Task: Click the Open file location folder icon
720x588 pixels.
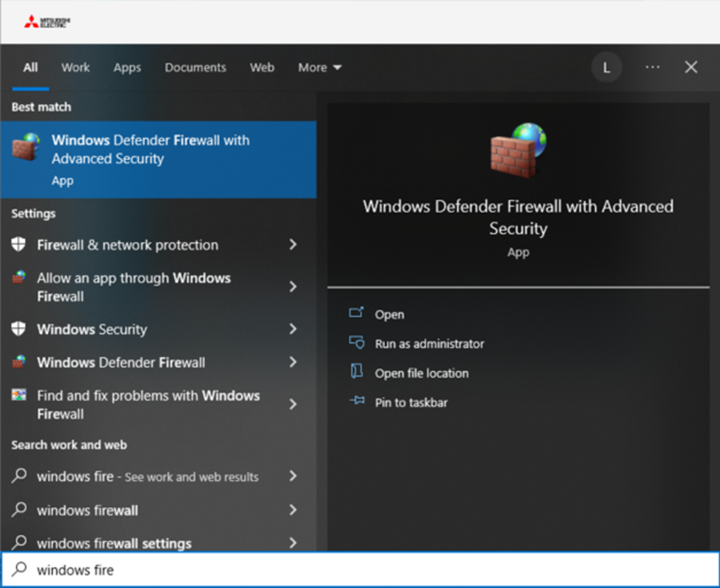Action: [x=356, y=372]
